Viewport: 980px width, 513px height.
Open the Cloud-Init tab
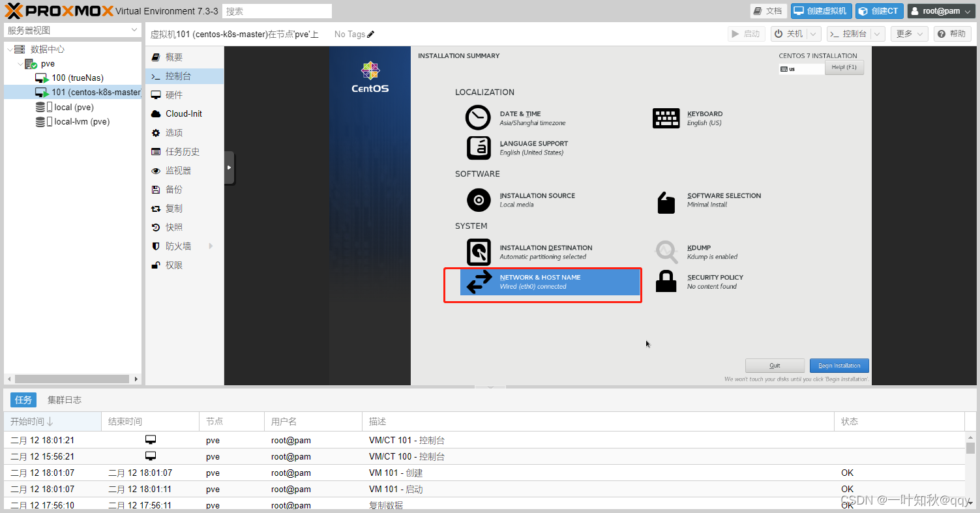pyautogui.click(x=185, y=114)
